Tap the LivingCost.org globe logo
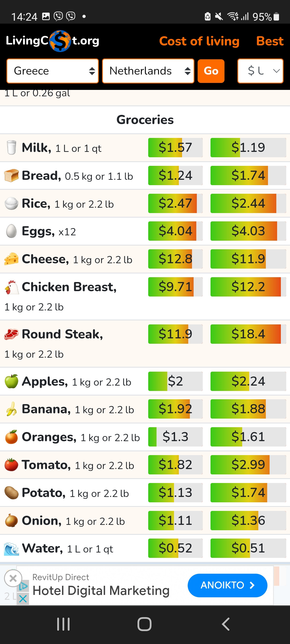 coord(60,41)
